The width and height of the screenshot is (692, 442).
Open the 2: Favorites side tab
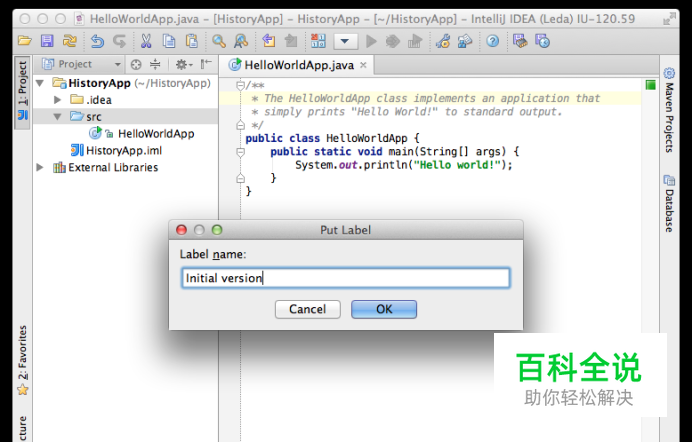[x=23, y=360]
